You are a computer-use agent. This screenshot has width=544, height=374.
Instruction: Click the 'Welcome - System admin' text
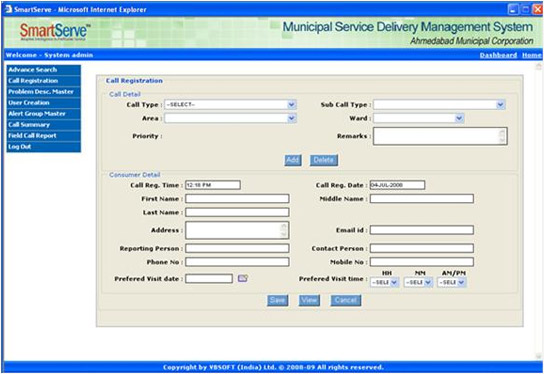click(49, 55)
